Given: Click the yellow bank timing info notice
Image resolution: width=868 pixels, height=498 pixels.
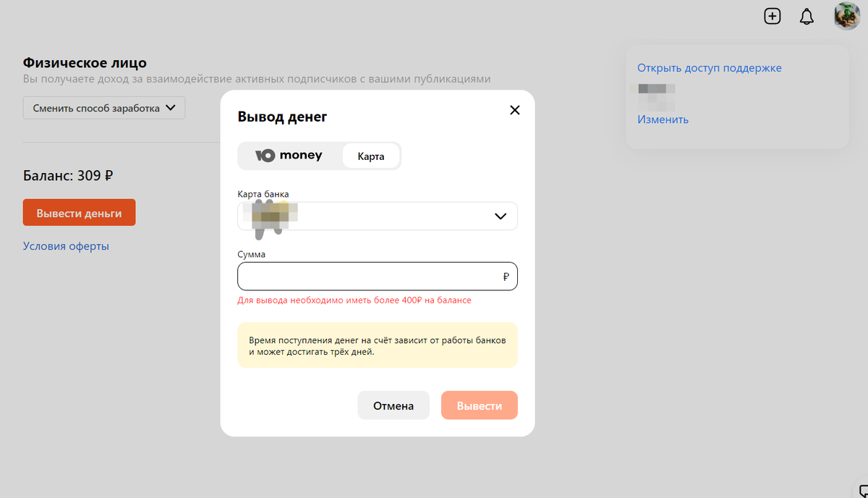Looking at the screenshot, I should click(x=377, y=345).
